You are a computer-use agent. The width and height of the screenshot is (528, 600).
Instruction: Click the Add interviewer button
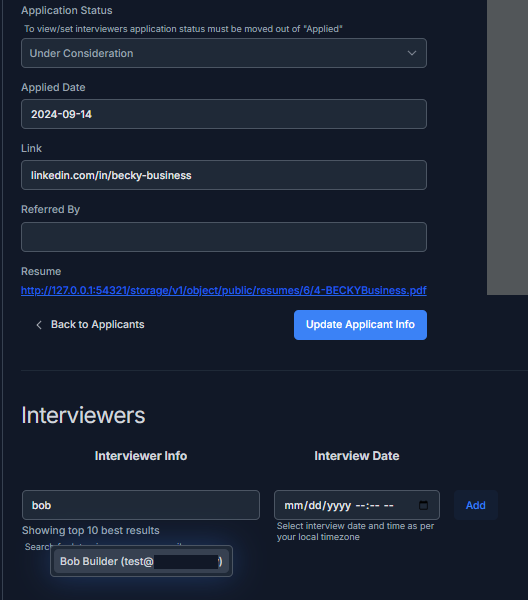(476, 505)
